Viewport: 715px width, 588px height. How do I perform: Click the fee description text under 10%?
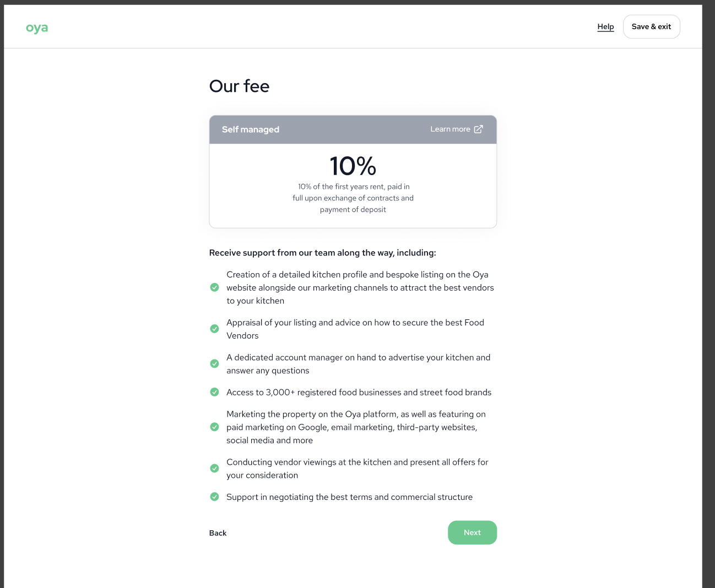(353, 198)
